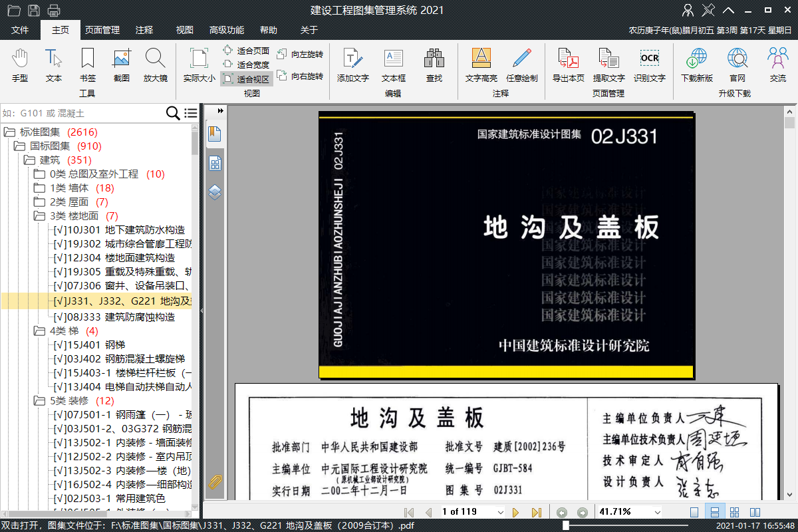Click the print icon in title bar
The height and width of the screenshot is (532, 798).
tap(54, 10)
